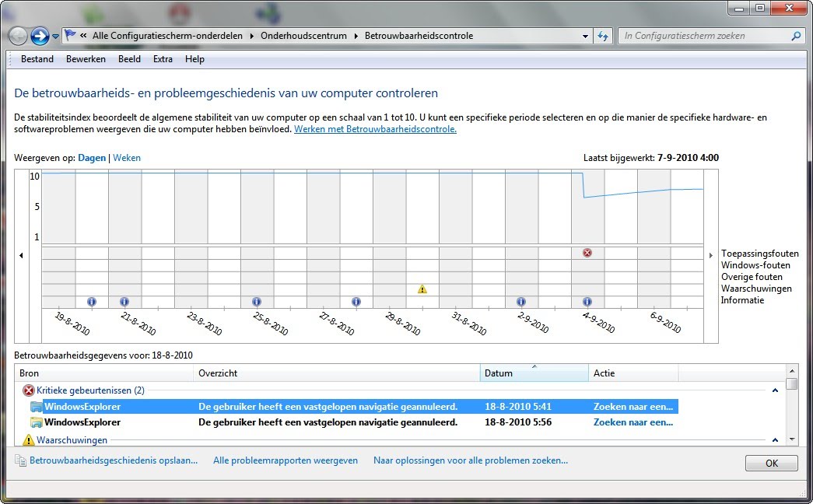Image resolution: width=813 pixels, height=504 pixels.
Task: Select information icon on 21-8-2010 column
Action: 124,301
